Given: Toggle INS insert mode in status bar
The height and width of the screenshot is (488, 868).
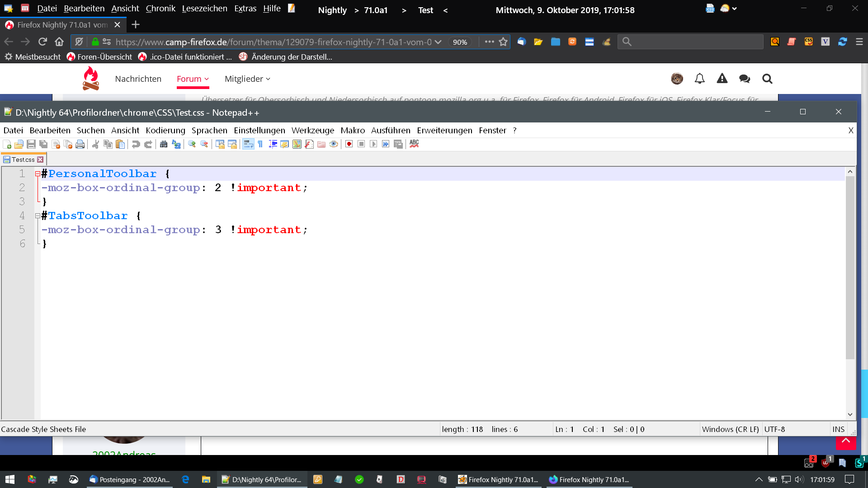Looking at the screenshot, I should (x=838, y=429).
